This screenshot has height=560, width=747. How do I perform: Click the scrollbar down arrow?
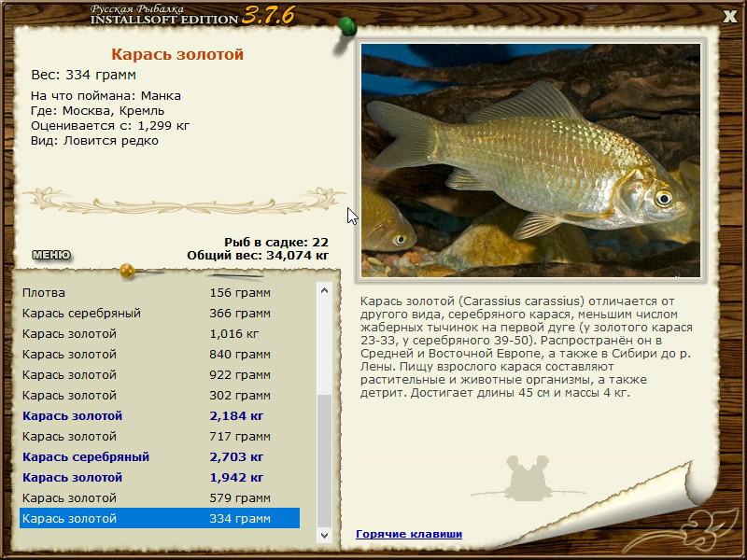coord(324,535)
